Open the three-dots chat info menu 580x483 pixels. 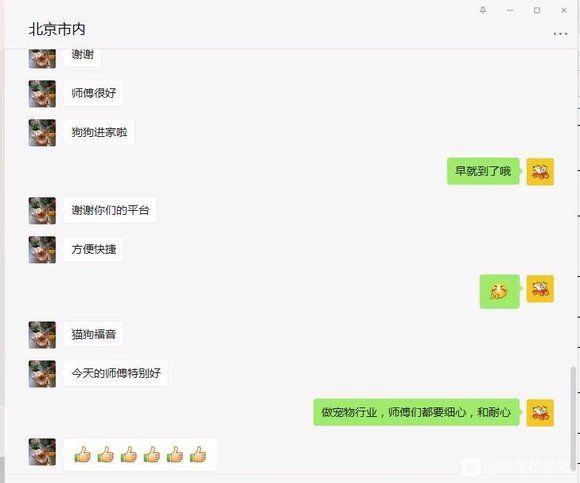[560, 34]
